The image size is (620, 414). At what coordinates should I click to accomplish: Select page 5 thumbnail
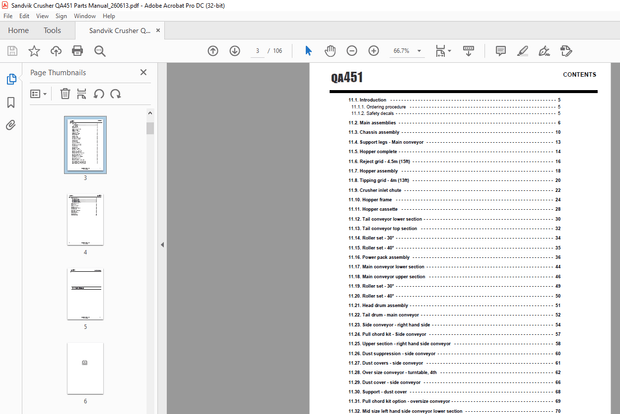85,294
